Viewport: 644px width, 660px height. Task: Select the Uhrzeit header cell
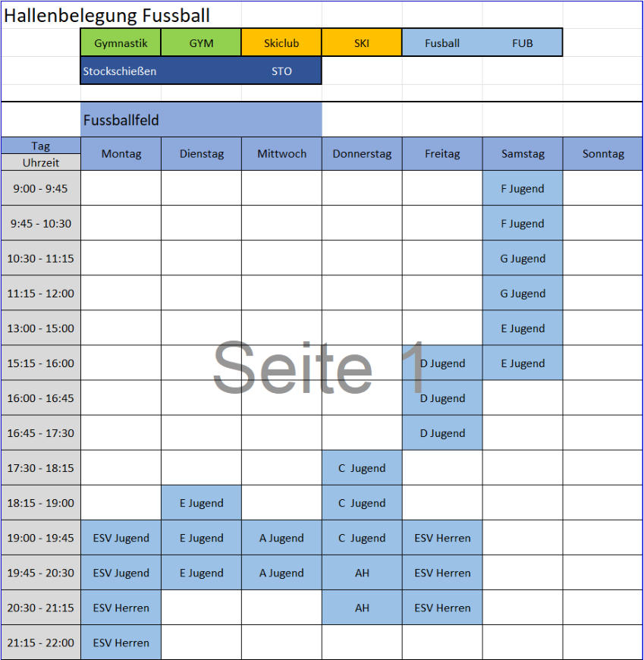click(40, 162)
